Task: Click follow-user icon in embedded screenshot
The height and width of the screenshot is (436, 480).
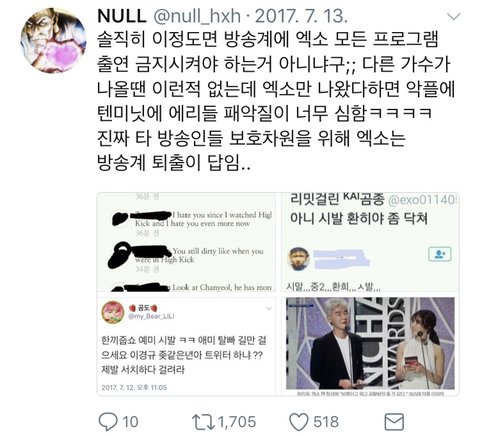Action: tap(440, 254)
